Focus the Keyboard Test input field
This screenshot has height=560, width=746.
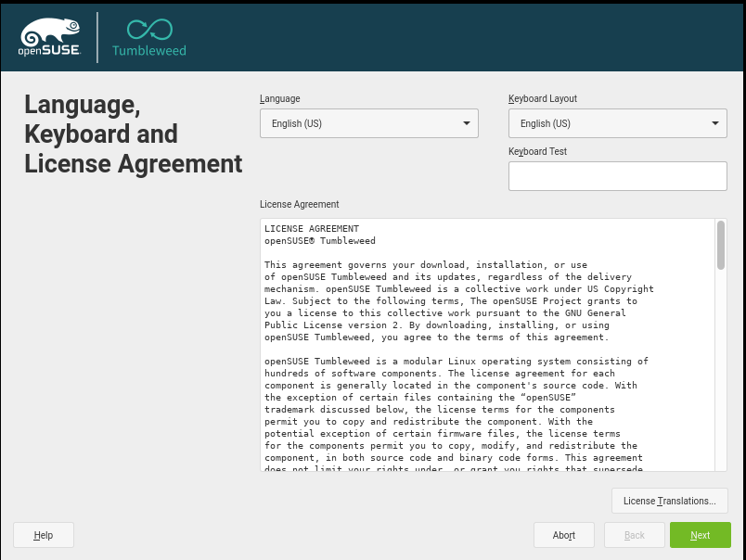617,175
